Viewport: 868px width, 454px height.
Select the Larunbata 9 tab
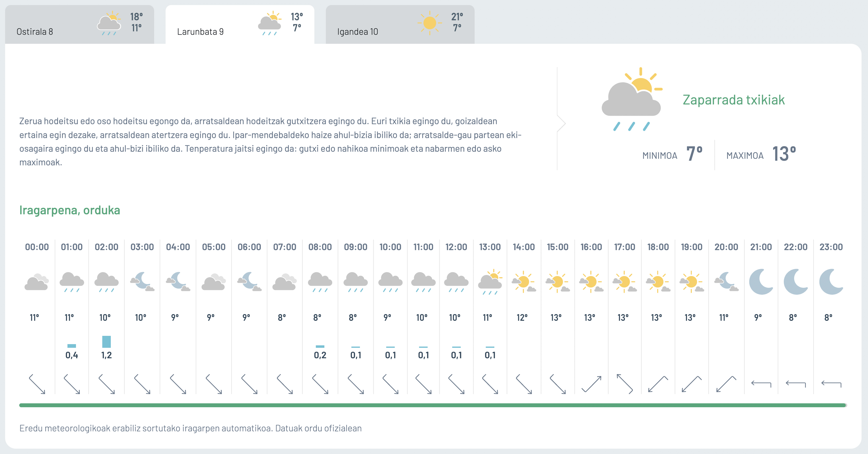[240, 24]
